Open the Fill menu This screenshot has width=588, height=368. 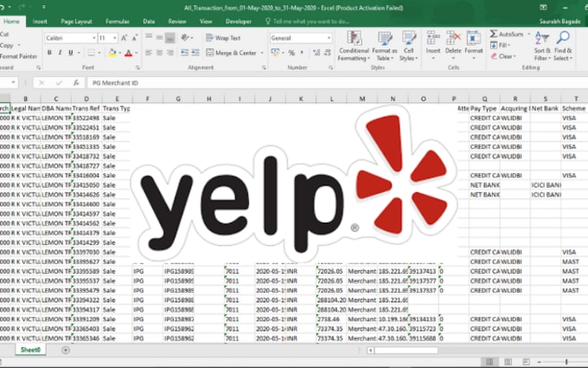pyautogui.click(x=501, y=45)
